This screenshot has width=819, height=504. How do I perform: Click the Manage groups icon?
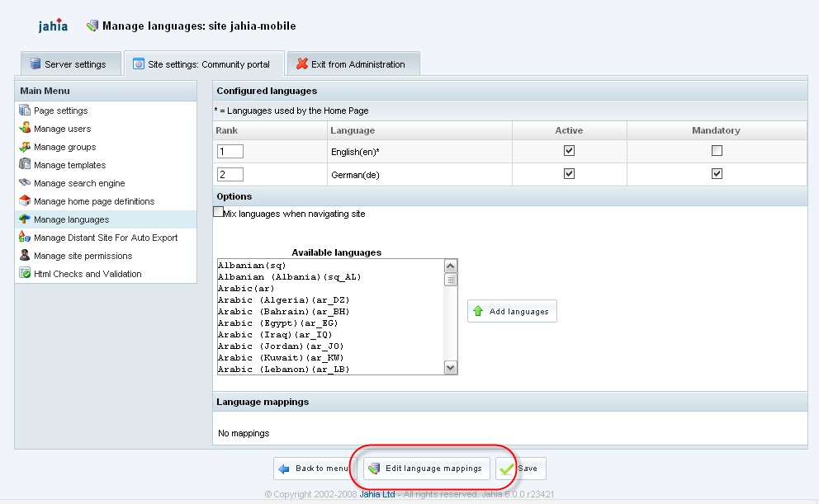pyautogui.click(x=25, y=147)
